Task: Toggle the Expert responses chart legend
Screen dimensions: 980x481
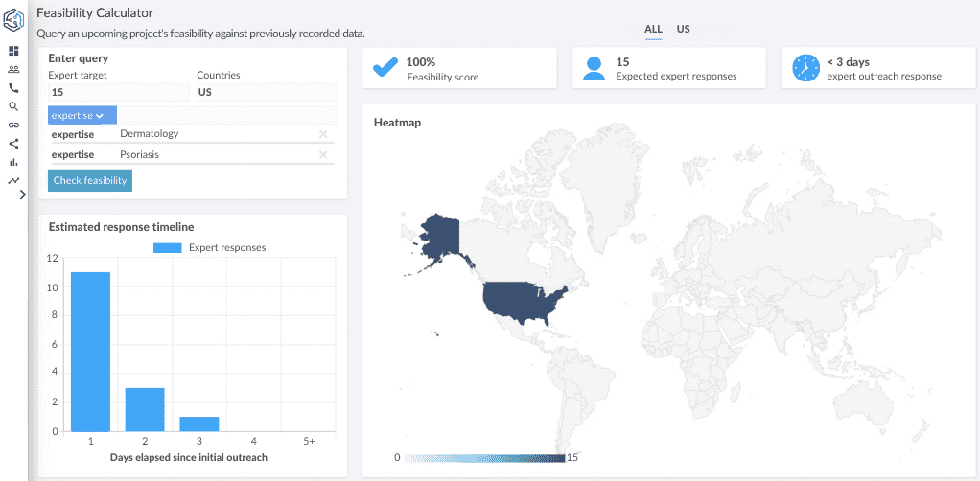Action: pyautogui.click(x=210, y=247)
